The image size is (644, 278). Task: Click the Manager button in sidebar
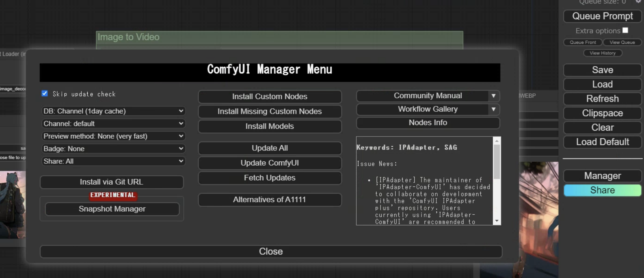tap(602, 176)
